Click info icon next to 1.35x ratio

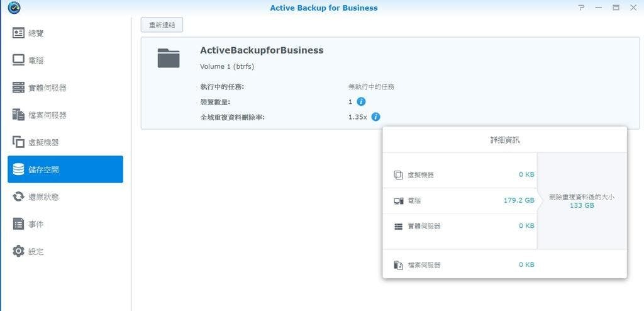pos(375,117)
